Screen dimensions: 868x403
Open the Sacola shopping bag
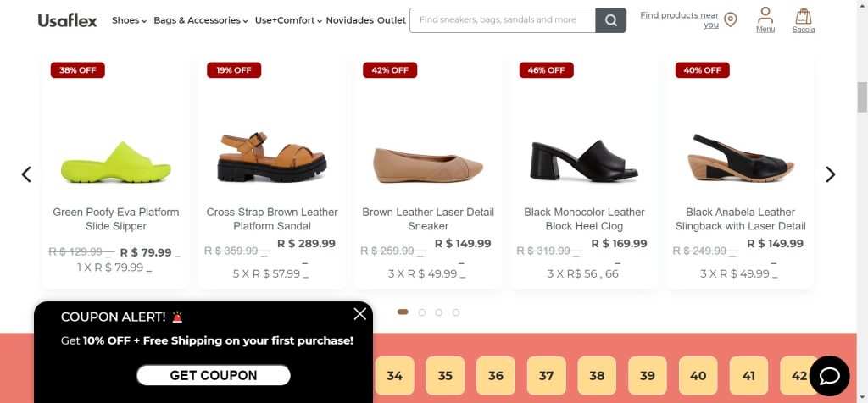coord(803,19)
